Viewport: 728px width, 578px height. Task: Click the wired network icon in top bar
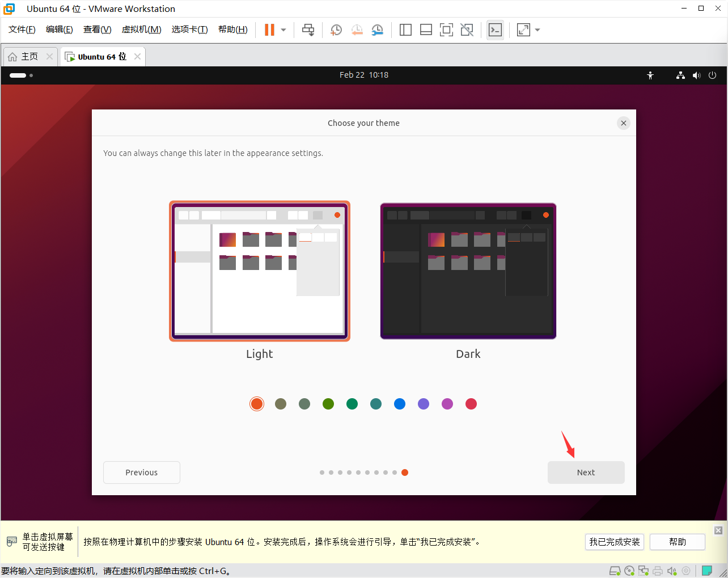[680, 75]
